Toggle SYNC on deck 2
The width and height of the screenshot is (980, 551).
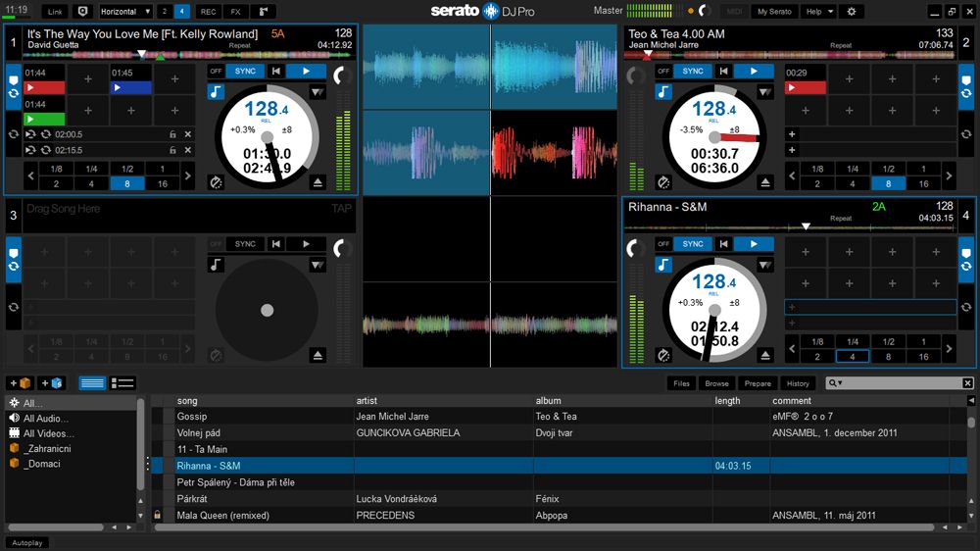693,72
